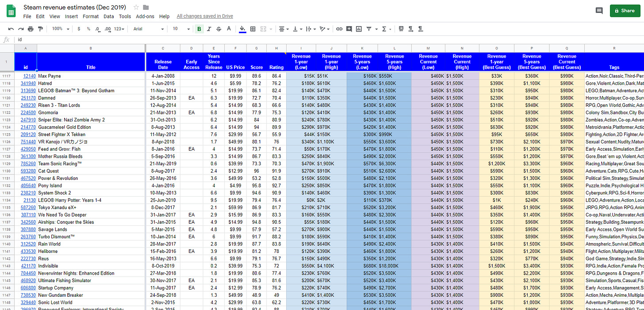The width and height of the screenshot is (644, 310).
Task: Open the zoom level dropdown
Action: pos(60,29)
